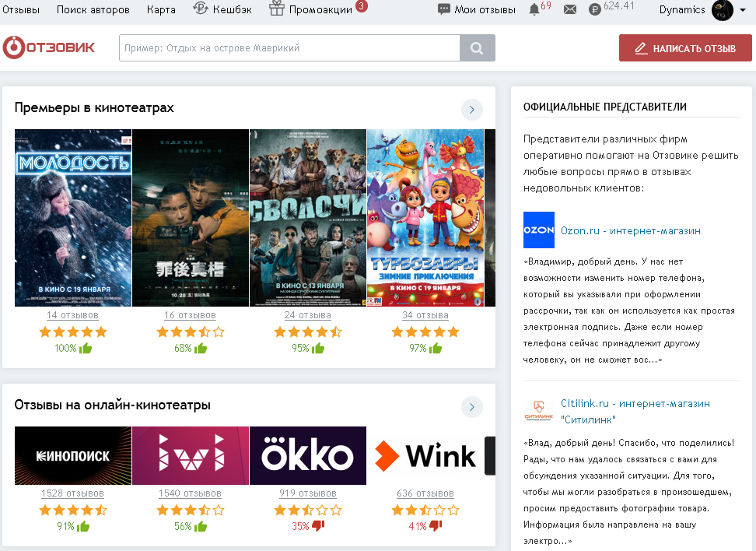Click into the search input field

pyautogui.click(x=289, y=48)
